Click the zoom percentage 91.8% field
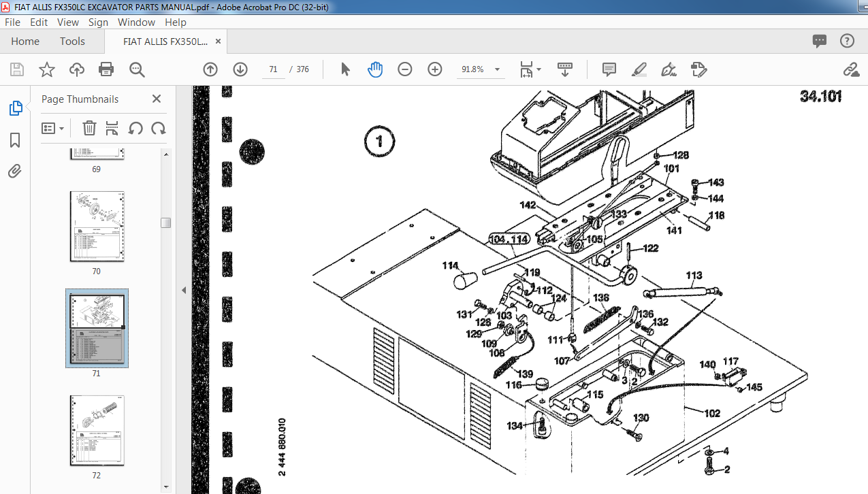 point(472,69)
